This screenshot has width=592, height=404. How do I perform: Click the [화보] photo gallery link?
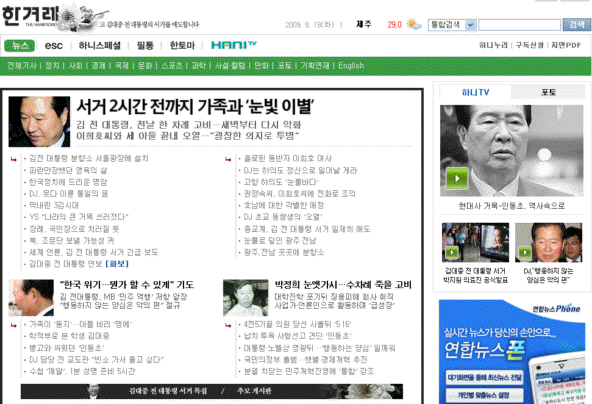click(117, 264)
